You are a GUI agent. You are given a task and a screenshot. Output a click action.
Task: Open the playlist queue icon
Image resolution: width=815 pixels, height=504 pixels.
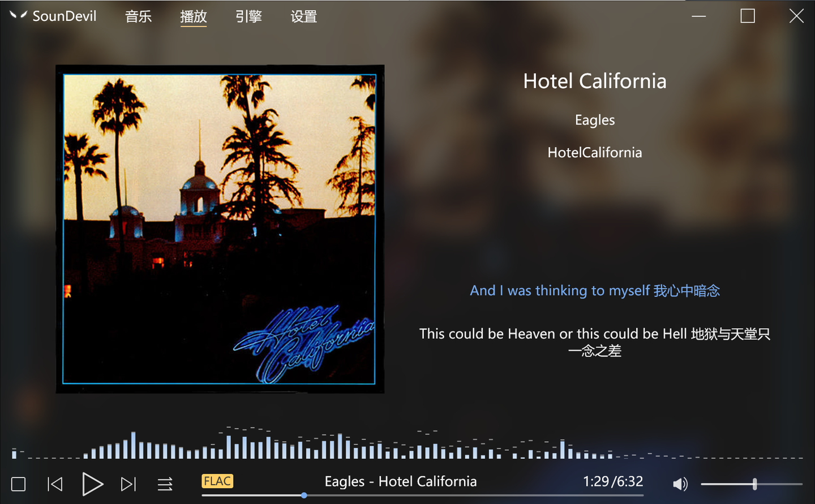pos(165,484)
